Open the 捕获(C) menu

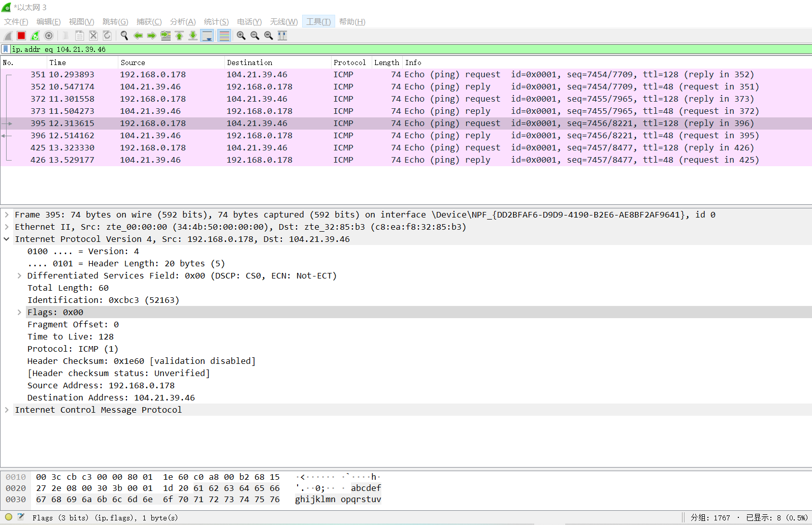coord(149,22)
